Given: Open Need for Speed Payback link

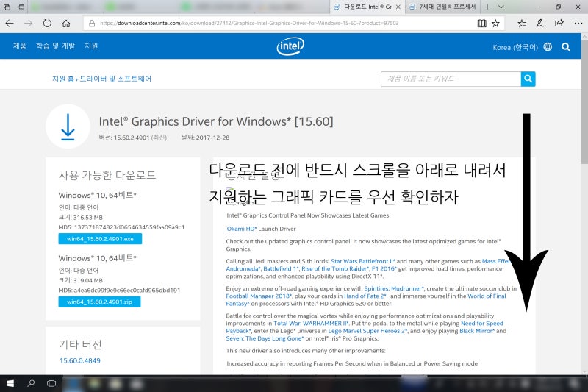Looking at the screenshot, I should [482, 324].
